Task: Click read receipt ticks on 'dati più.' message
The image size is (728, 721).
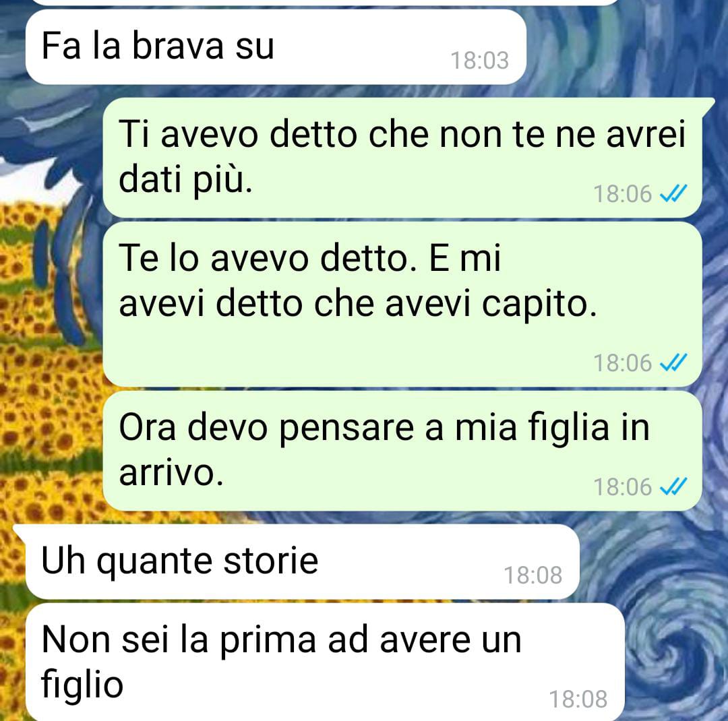Action: pos(673,193)
